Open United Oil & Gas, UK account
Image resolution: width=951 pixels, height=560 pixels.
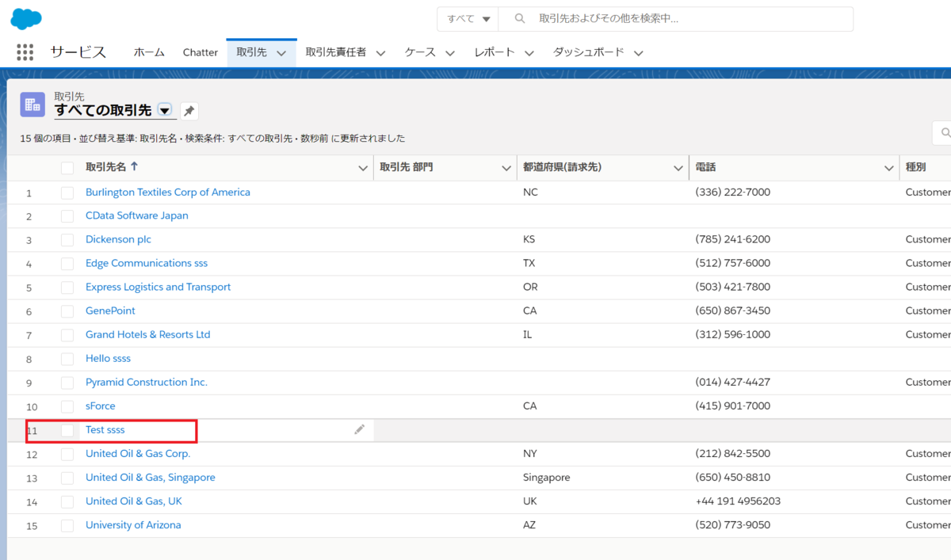134,501
